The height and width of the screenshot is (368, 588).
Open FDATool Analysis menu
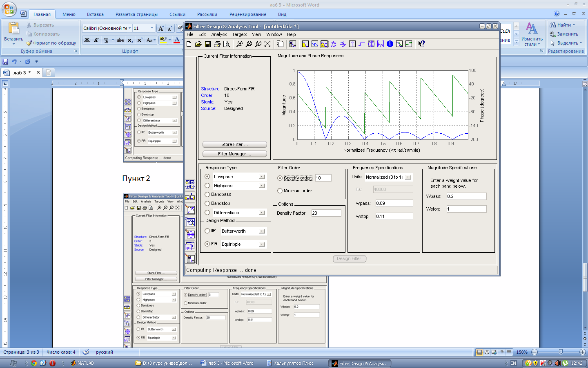tap(219, 34)
